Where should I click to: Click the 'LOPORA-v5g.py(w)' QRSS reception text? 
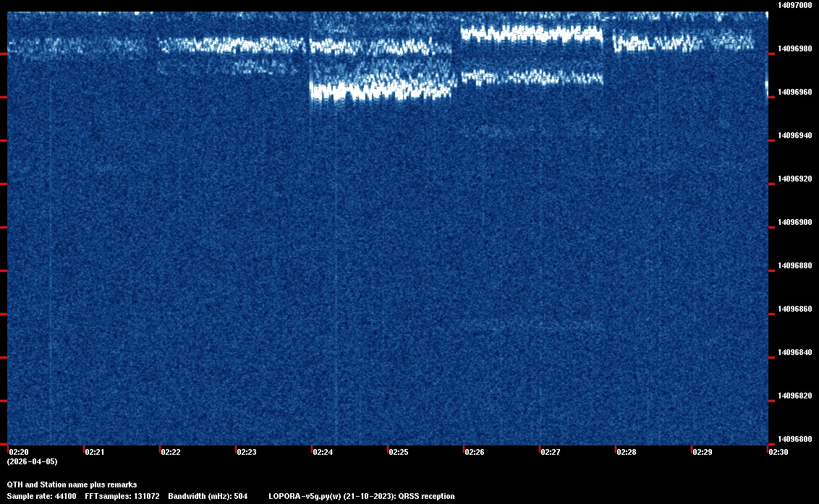point(362,496)
